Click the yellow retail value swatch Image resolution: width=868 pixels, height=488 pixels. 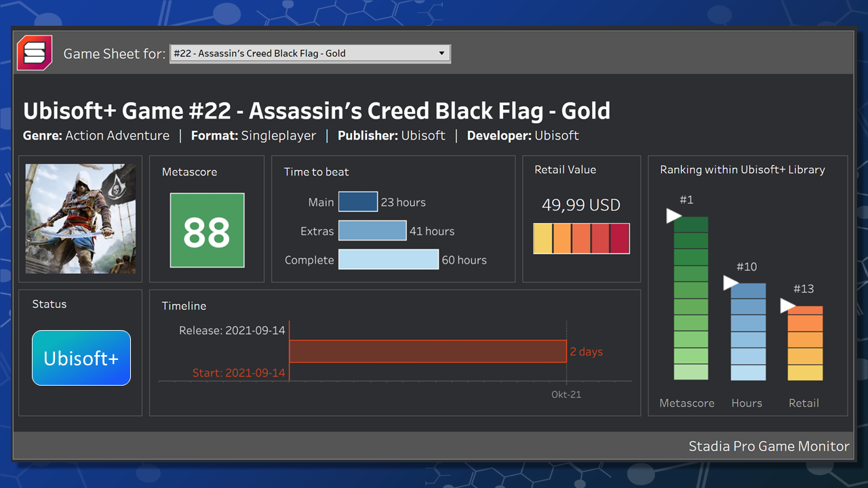pyautogui.click(x=543, y=239)
